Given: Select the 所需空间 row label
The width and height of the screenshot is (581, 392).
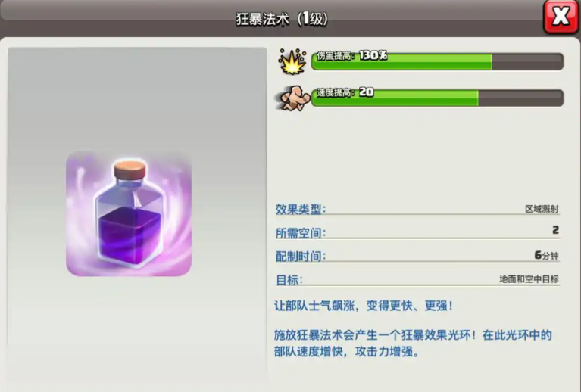Looking at the screenshot, I should pos(301,233).
